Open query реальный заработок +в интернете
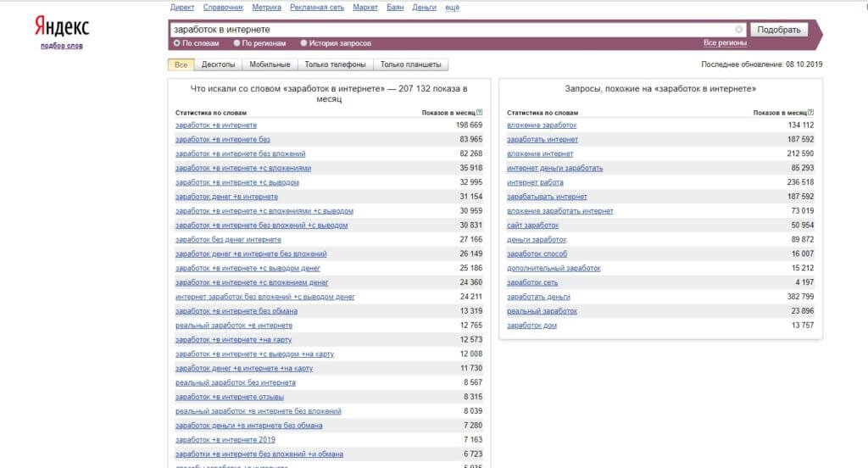The height and width of the screenshot is (468, 868). pyautogui.click(x=234, y=326)
